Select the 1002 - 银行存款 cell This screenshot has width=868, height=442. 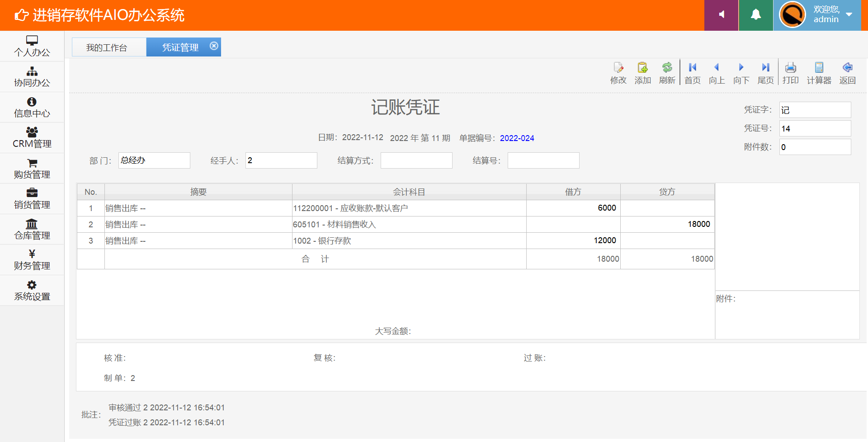click(409, 240)
